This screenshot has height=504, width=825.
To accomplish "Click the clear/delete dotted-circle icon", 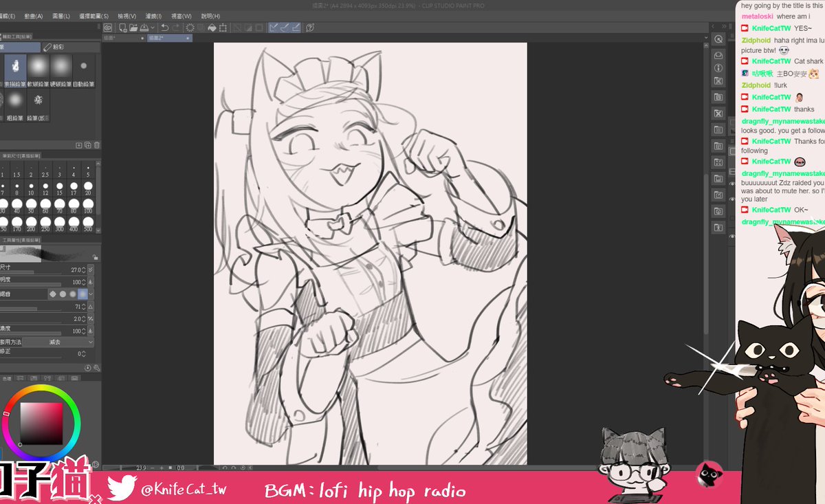I will pyautogui.click(x=190, y=28).
